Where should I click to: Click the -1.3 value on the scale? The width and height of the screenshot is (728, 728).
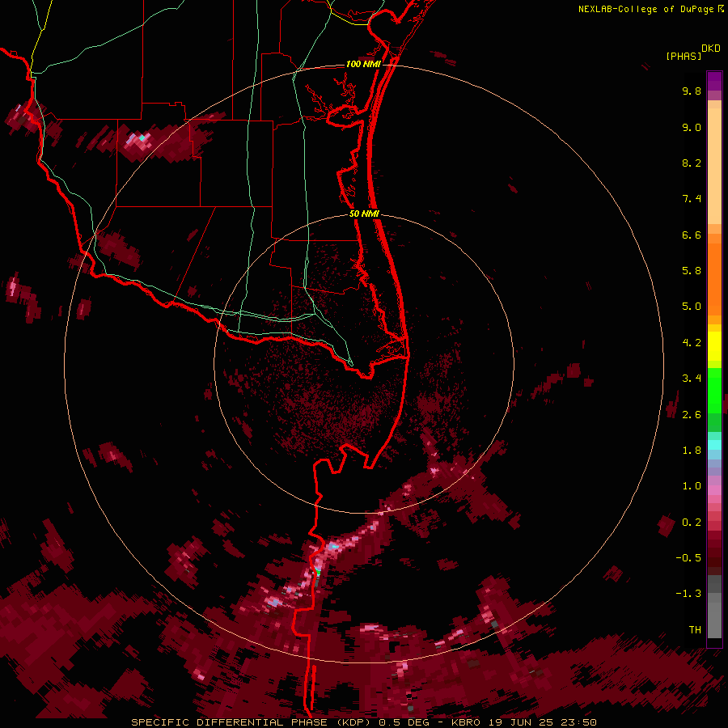(x=688, y=594)
